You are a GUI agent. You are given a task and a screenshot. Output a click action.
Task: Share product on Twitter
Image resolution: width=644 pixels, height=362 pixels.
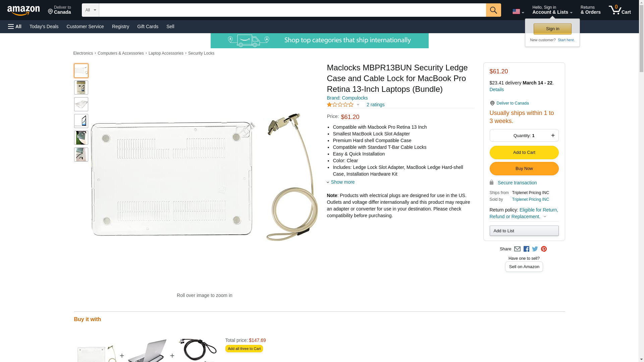click(535, 249)
